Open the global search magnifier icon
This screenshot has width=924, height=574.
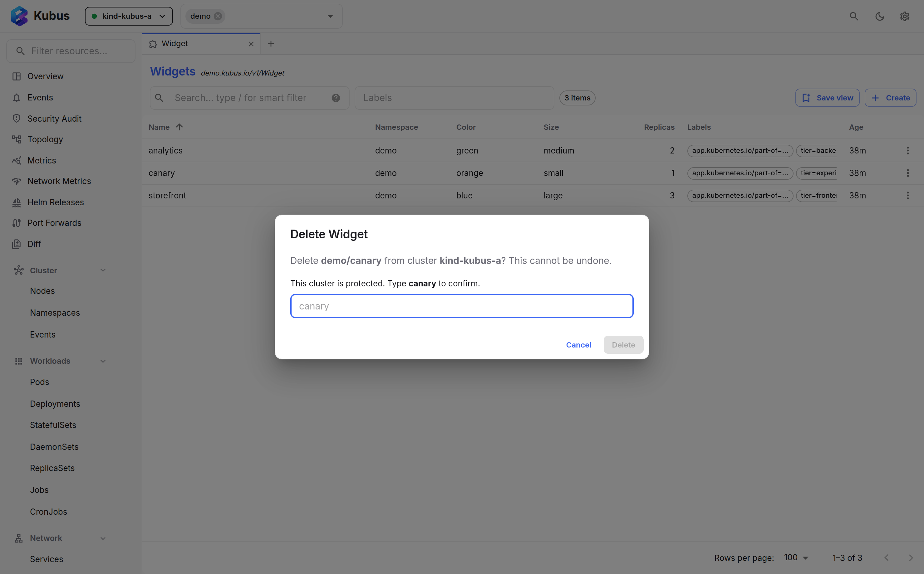pos(854,16)
